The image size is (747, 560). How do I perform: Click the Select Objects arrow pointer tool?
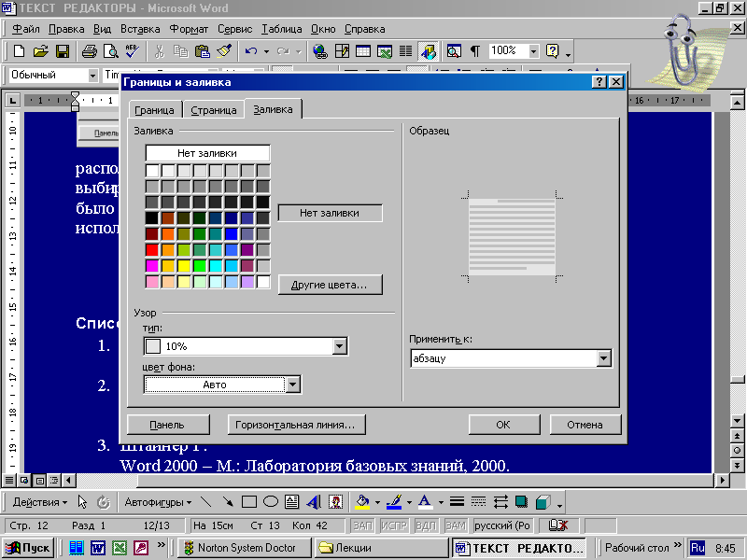click(82, 501)
